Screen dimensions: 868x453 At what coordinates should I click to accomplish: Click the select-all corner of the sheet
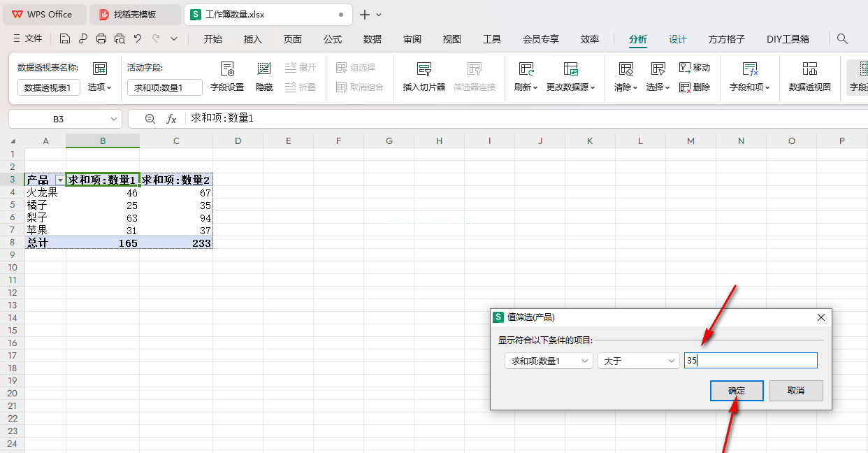(12, 141)
